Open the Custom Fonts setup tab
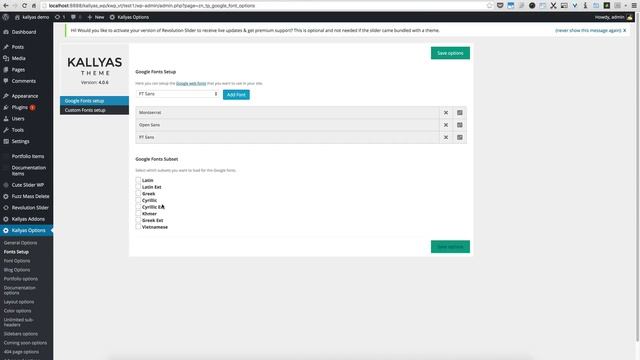 coord(94,110)
